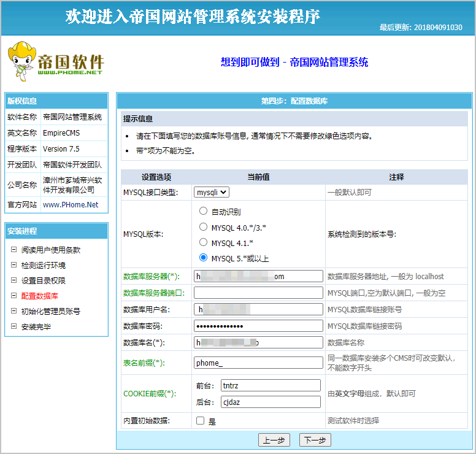Click the minus icon beside 初始化管理员账号
This screenshot has width=476, height=454.
click(13, 311)
